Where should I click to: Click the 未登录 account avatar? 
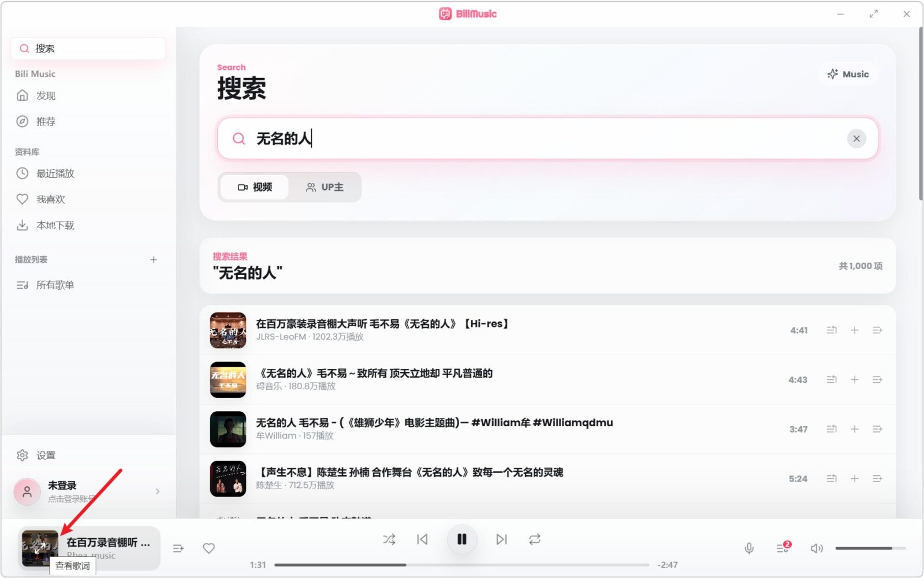point(27,492)
